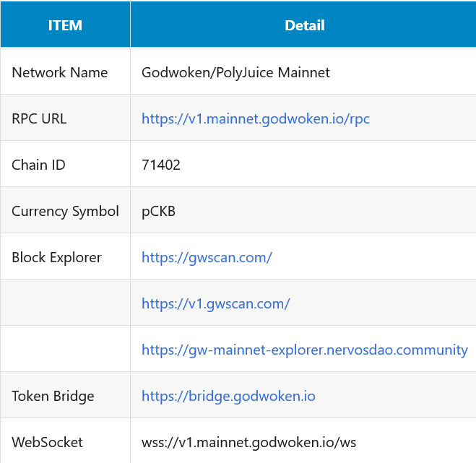
Task: Select the pCKB currency symbol value
Action: (x=159, y=211)
